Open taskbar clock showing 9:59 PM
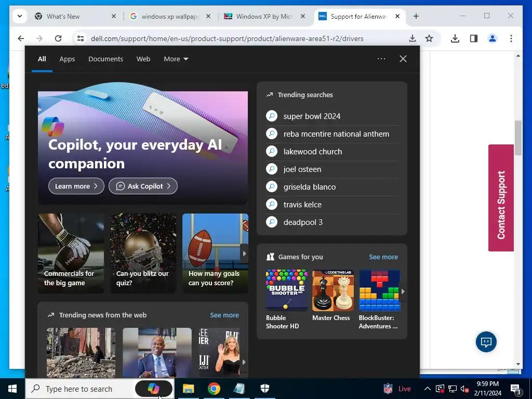The image size is (532, 399). pyautogui.click(x=487, y=389)
